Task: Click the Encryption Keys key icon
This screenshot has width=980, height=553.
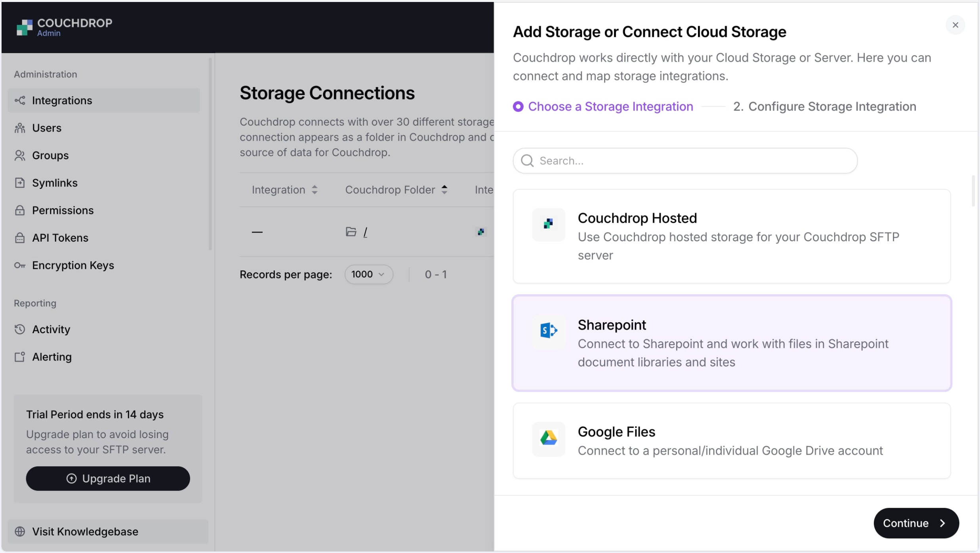Action: [x=20, y=265]
